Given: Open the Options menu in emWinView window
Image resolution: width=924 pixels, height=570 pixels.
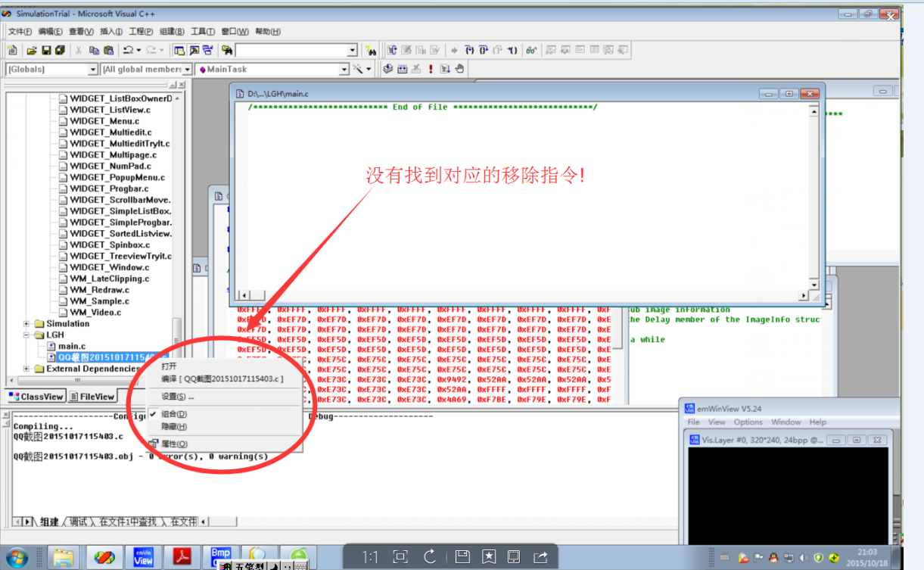Looking at the screenshot, I should (x=748, y=422).
